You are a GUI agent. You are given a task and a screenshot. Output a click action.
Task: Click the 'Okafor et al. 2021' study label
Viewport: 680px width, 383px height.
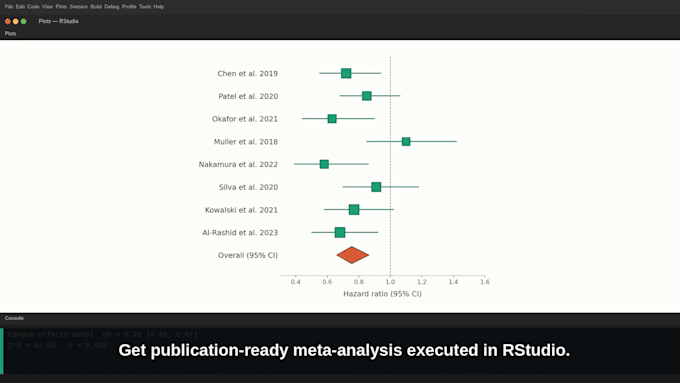coord(245,119)
